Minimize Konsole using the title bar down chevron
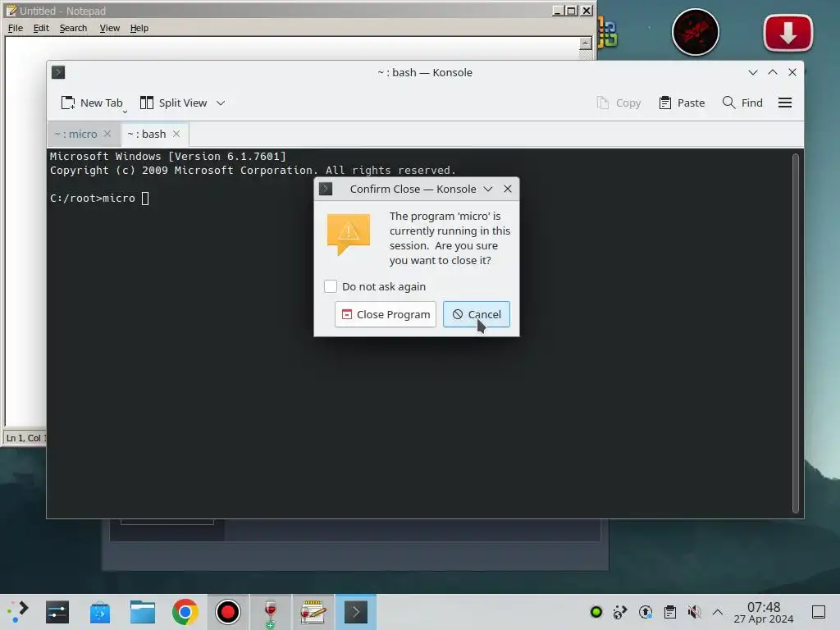The height and width of the screenshot is (630, 840). [x=753, y=72]
